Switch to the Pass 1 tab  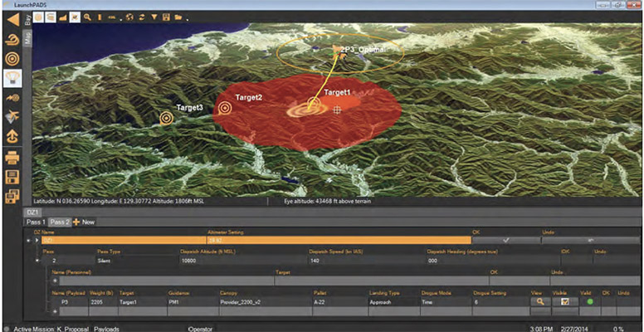[x=35, y=222]
